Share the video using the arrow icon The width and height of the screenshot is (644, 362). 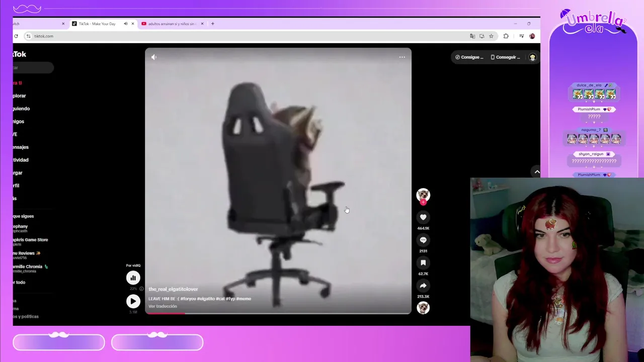(423, 286)
